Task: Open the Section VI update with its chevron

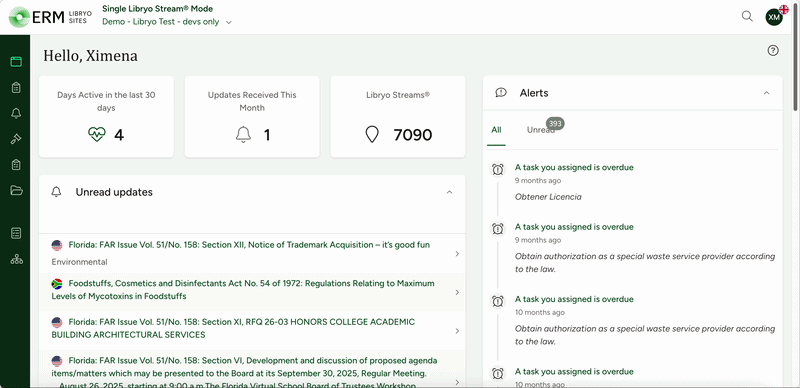Action: coord(457,382)
